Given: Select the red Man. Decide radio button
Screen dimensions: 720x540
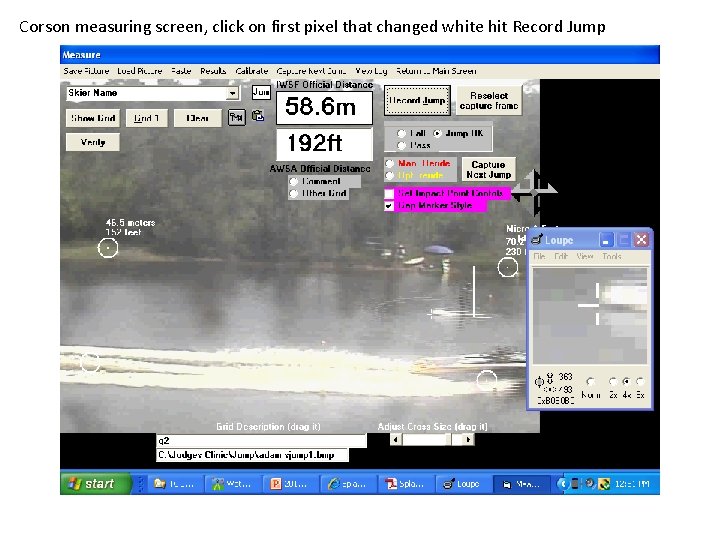Looking at the screenshot, I should [390, 163].
